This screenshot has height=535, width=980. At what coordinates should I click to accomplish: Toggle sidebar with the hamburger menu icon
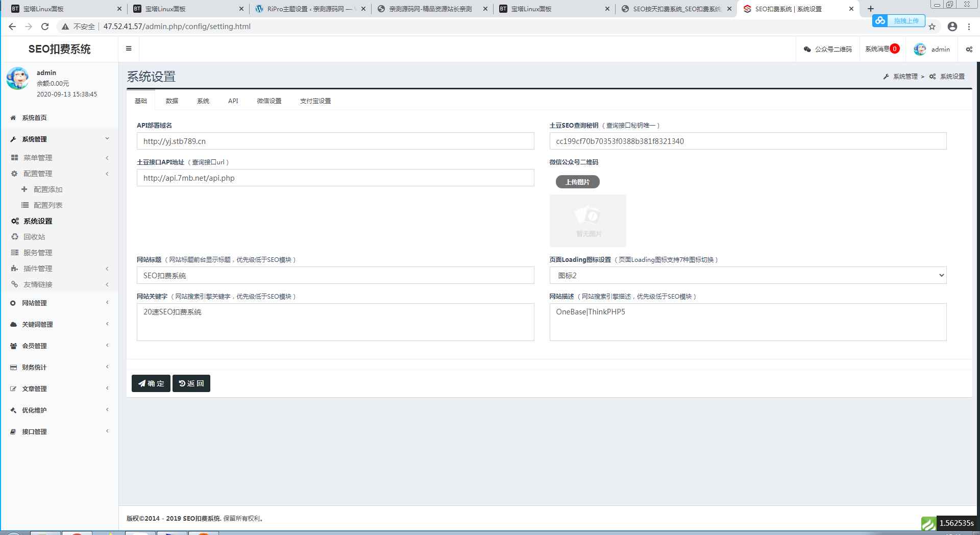[129, 49]
